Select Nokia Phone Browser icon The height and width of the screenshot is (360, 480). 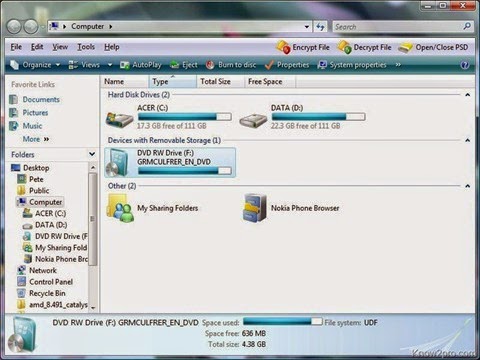pos(255,208)
